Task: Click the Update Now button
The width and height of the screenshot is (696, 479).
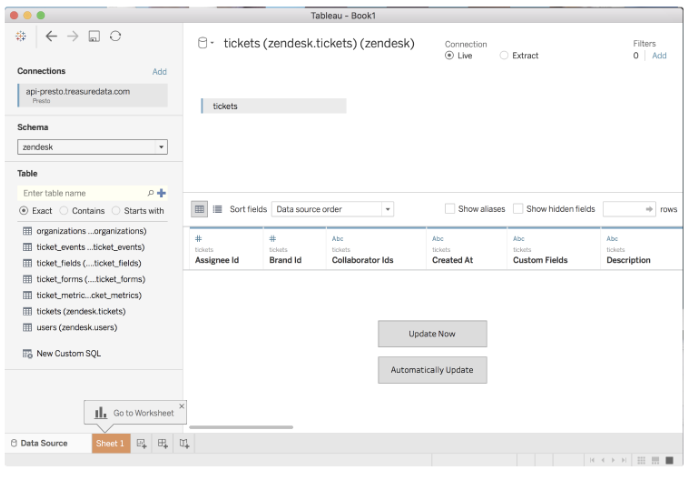Action: [432, 333]
